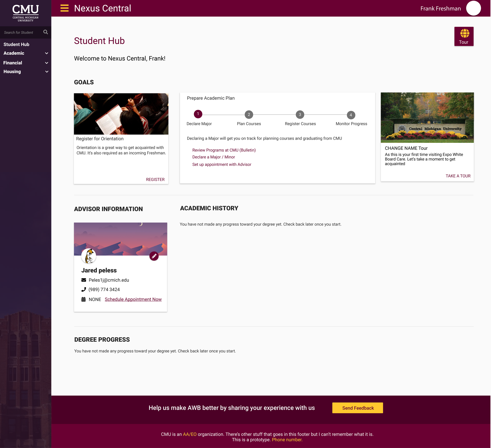Click Schedule Appointment Now link
This screenshot has height=448, width=491.
click(133, 299)
